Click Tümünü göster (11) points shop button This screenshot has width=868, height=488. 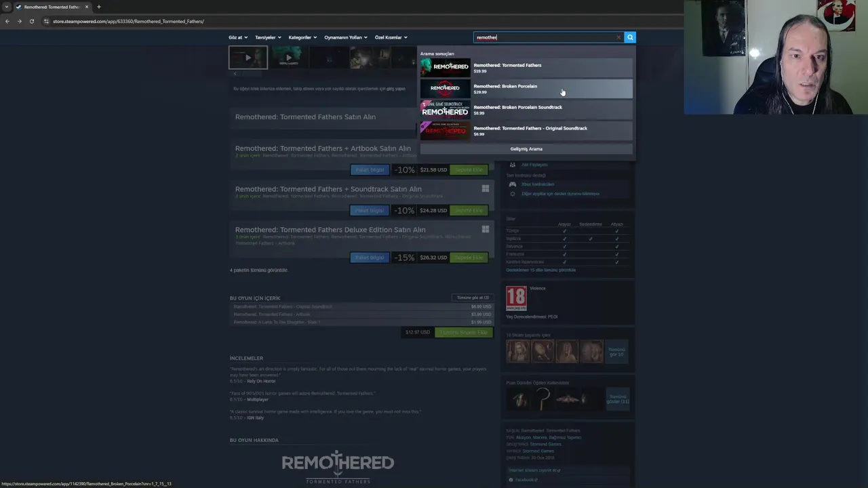[617, 399]
